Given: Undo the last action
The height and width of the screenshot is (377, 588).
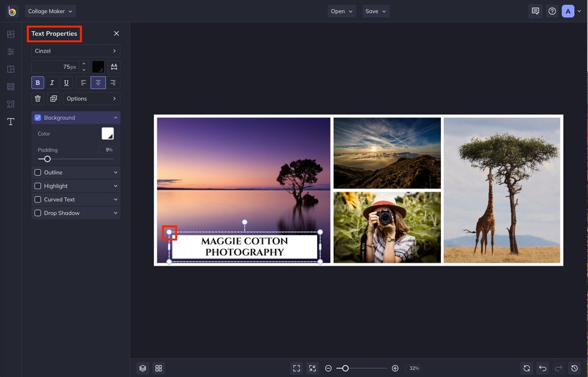Looking at the screenshot, I should (x=543, y=368).
